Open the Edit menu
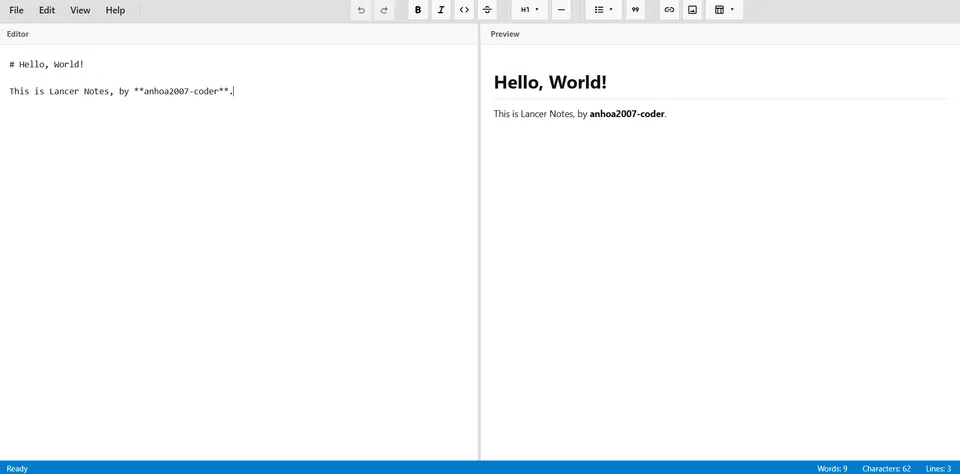960x474 pixels. (x=47, y=10)
